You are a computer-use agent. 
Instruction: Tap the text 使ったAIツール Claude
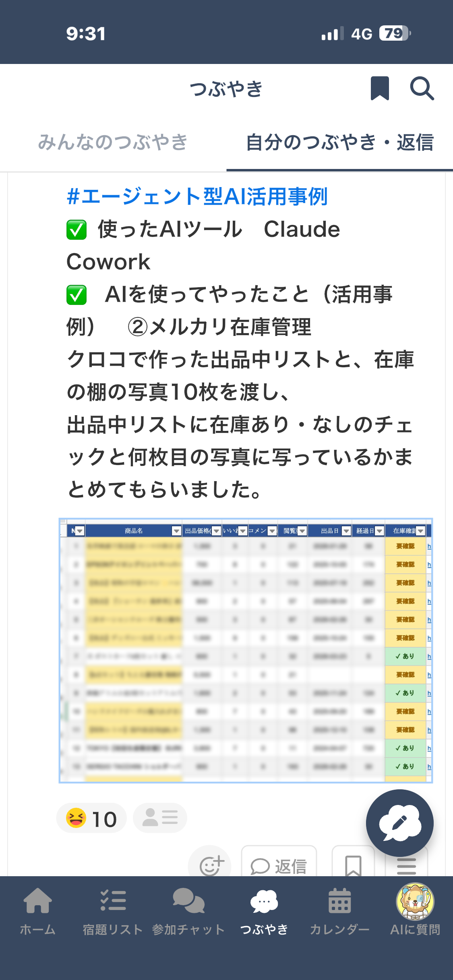pyautogui.click(x=219, y=229)
